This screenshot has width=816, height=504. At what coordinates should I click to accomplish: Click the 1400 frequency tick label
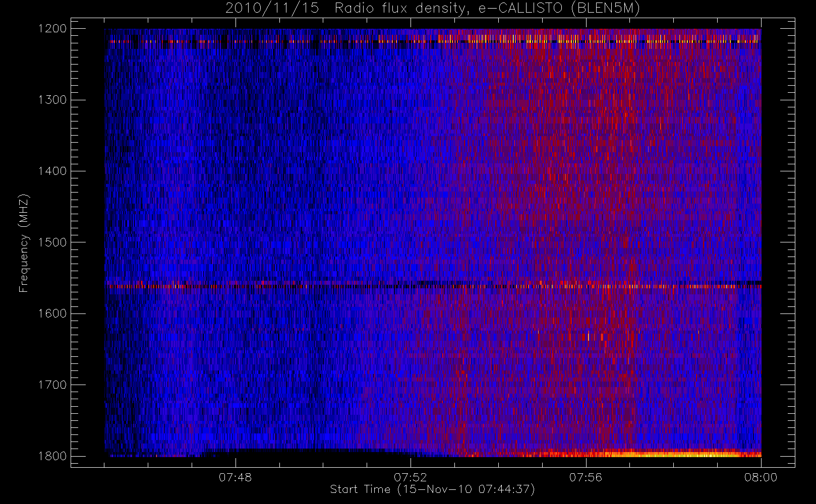pyautogui.click(x=53, y=171)
